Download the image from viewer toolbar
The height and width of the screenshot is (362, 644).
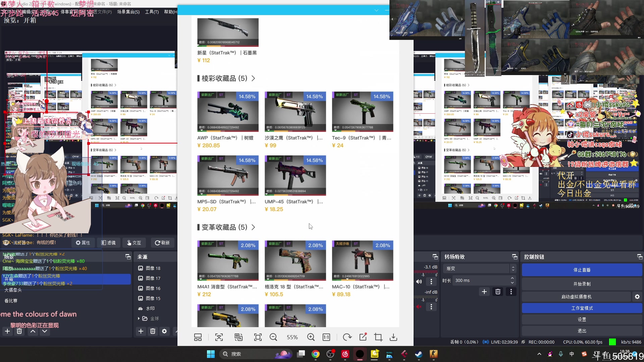(393, 337)
